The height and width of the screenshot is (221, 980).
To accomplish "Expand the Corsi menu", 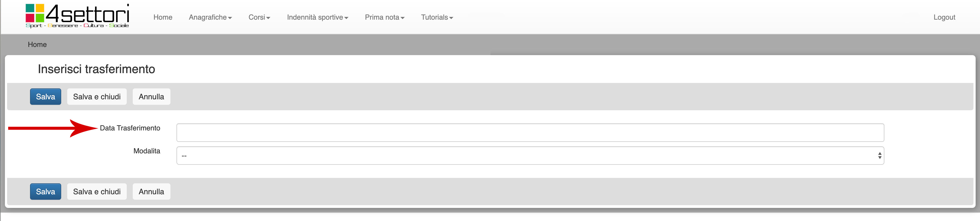I will coord(259,17).
